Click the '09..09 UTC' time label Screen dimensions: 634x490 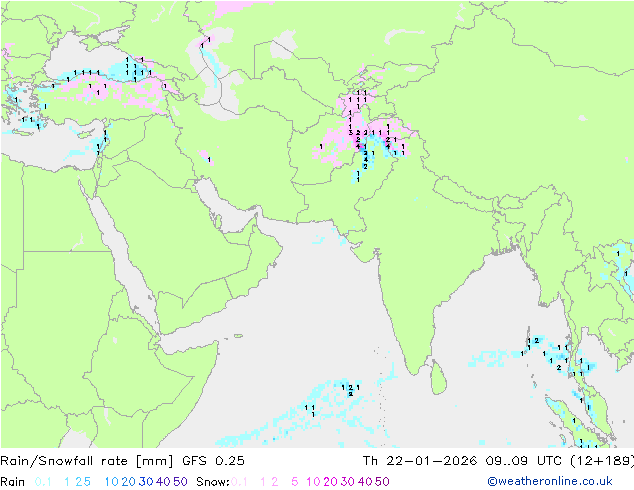click(x=524, y=461)
